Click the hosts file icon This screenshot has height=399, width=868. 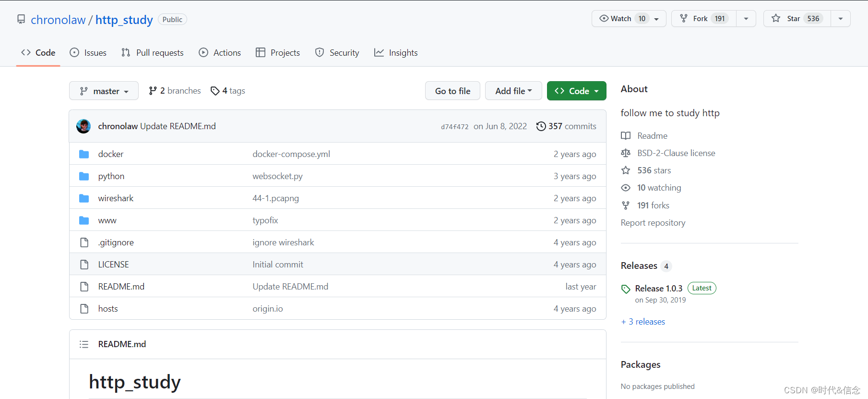click(x=84, y=309)
